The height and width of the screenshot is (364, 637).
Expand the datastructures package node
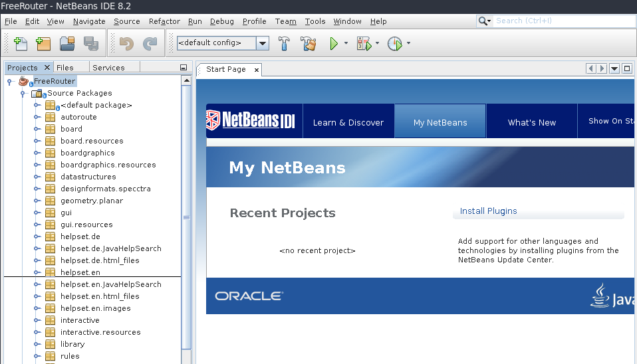37,177
